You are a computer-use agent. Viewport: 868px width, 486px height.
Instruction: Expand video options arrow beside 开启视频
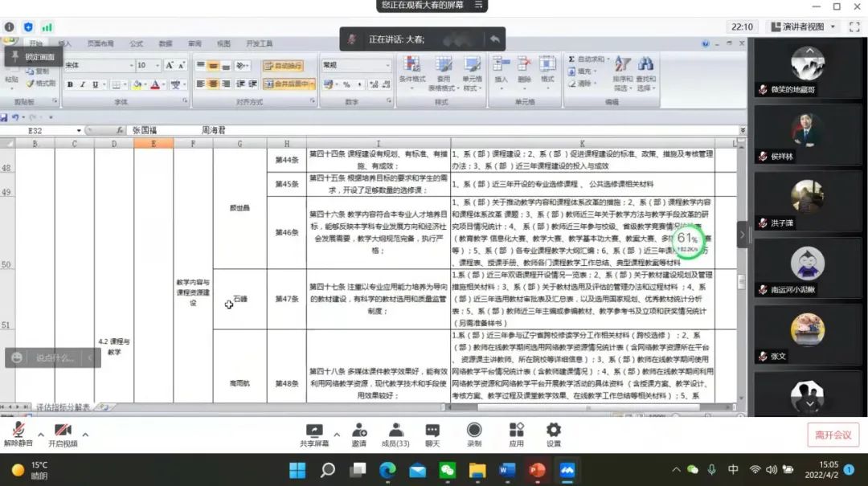click(x=85, y=434)
